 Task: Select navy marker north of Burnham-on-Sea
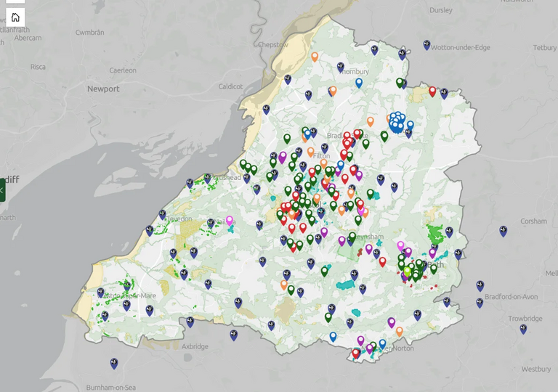coord(114,364)
